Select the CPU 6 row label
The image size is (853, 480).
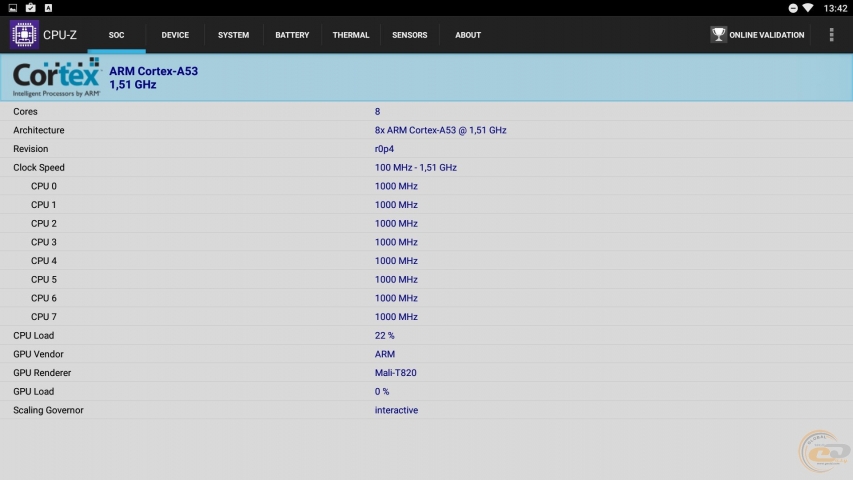click(x=44, y=298)
